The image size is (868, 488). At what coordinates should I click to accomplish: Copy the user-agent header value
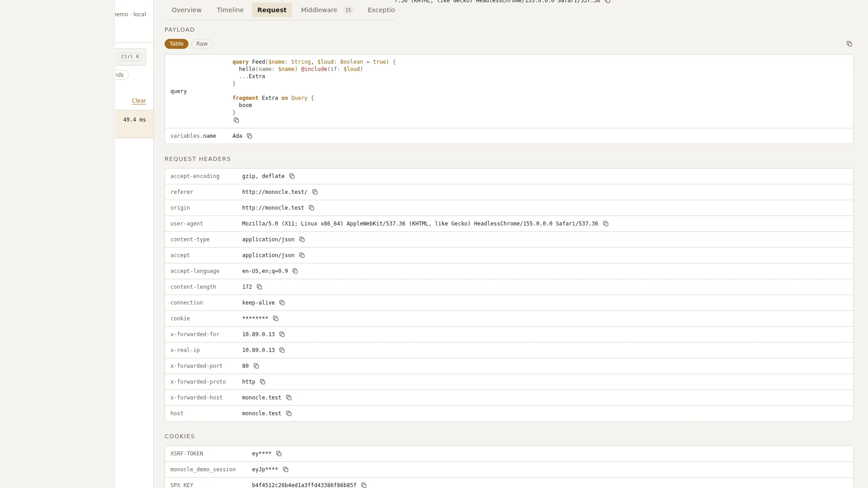coord(605,224)
